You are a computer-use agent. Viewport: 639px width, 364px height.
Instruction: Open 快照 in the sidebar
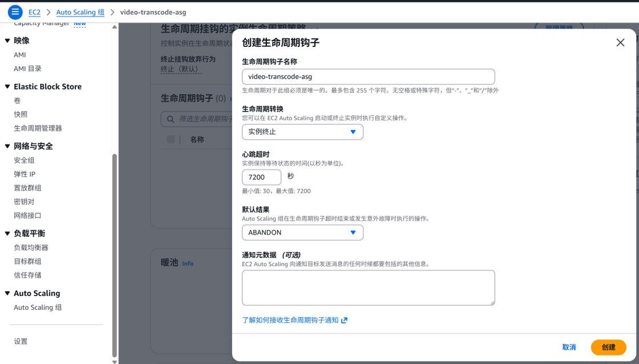[x=21, y=114]
